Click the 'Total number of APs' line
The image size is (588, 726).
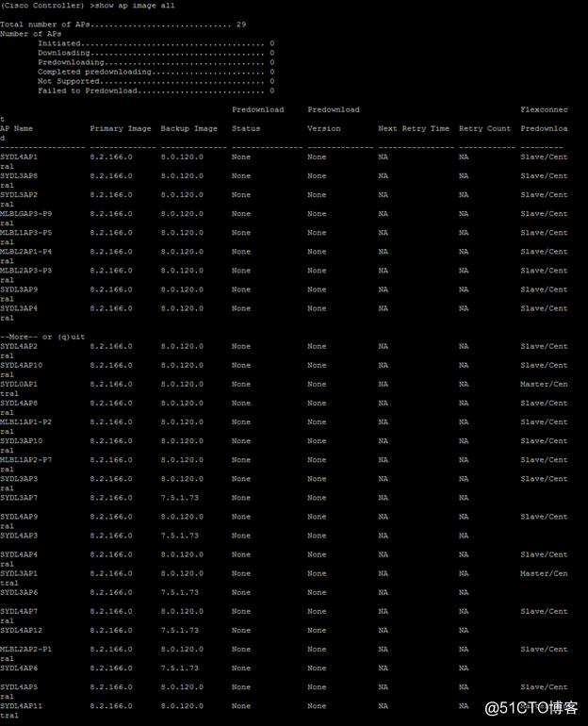point(122,25)
